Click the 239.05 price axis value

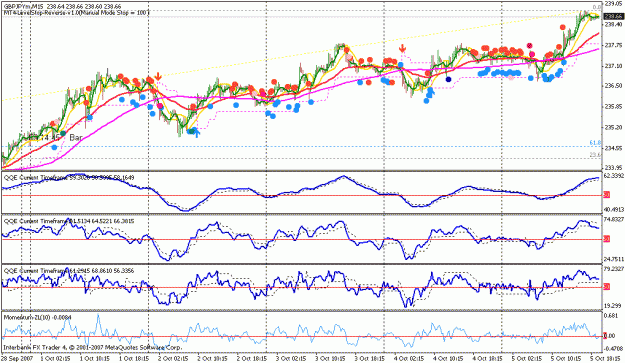click(614, 3)
